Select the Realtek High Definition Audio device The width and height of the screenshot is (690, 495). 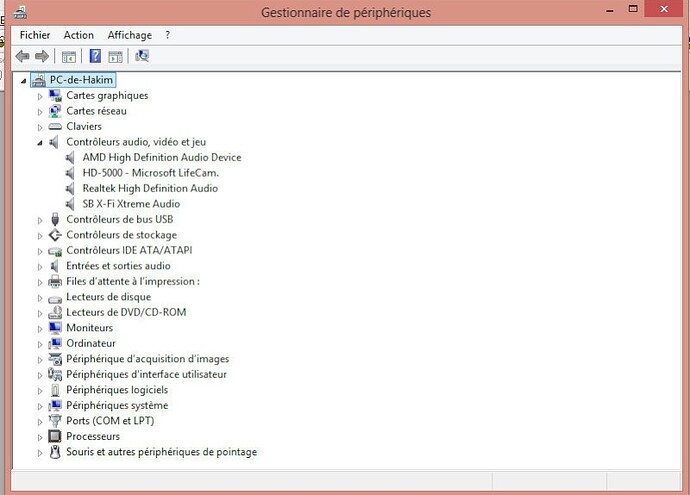(150, 188)
